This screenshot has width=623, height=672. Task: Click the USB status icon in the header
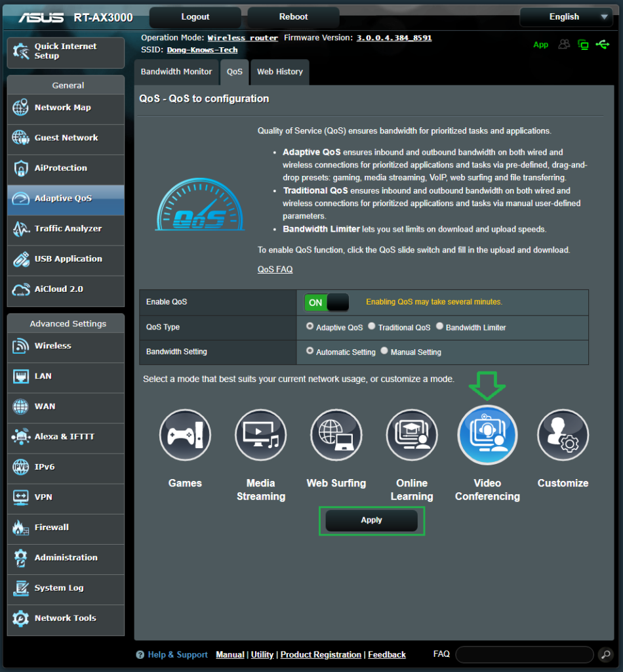click(x=603, y=45)
